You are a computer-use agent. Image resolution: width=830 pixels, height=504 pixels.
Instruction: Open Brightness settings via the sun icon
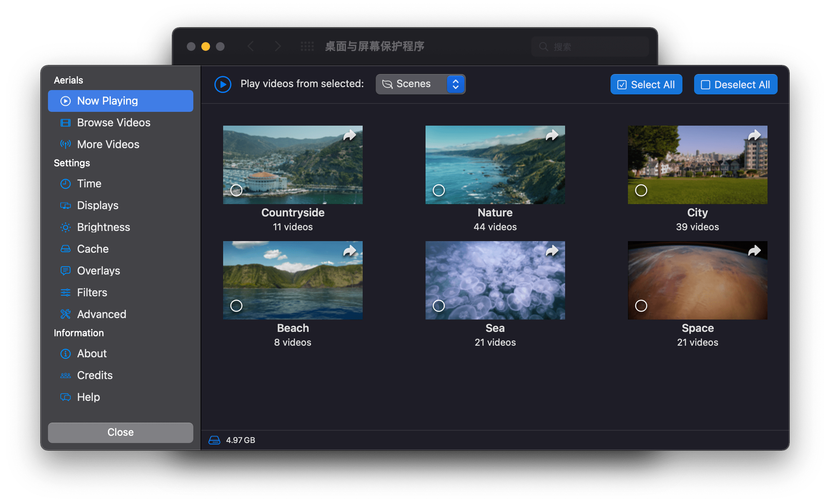(65, 227)
